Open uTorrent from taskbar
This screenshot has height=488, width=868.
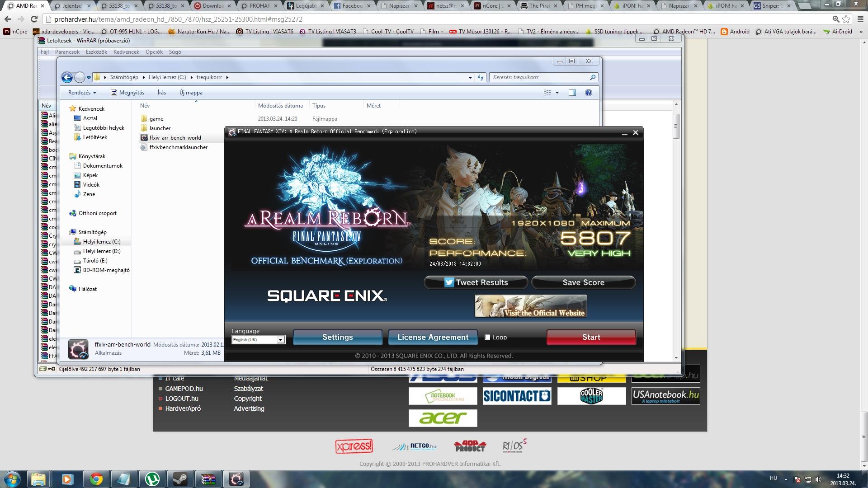[x=152, y=479]
